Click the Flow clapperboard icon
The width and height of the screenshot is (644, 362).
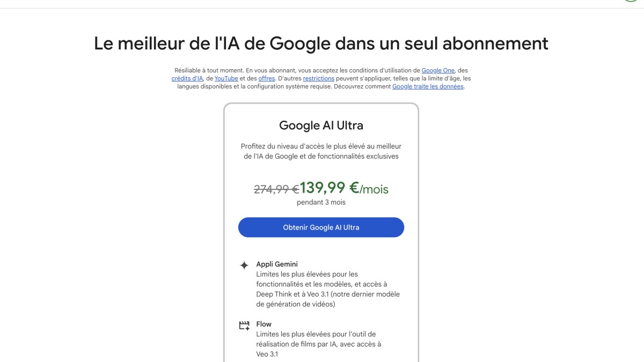point(244,325)
